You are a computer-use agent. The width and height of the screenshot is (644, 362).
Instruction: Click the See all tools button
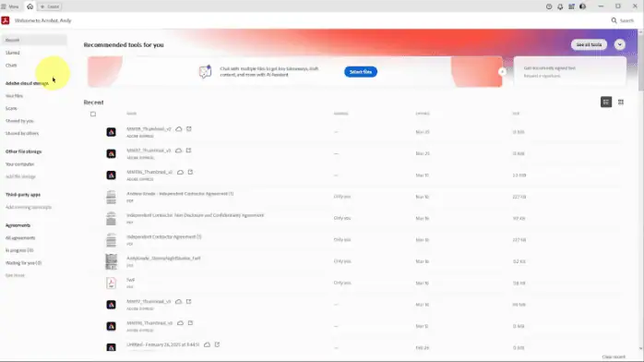click(589, 44)
